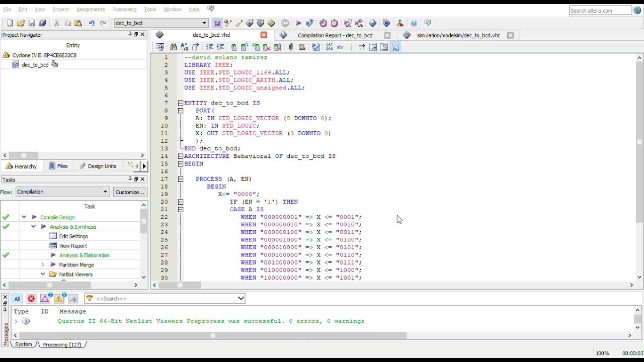Start compilation with the purple play icon
This screenshot has height=362, width=644.
[x=298, y=23]
